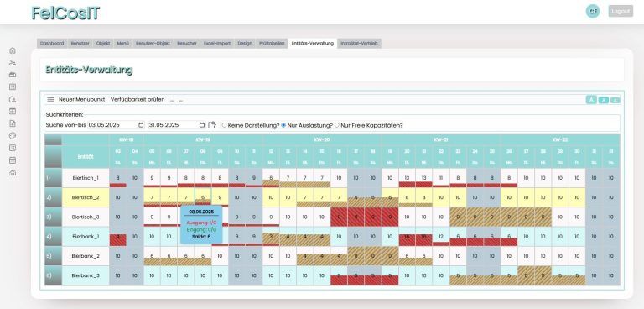Open the calendar sidebar icon
Image resolution: width=644 pixels, height=309 pixels.
tap(13, 160)
